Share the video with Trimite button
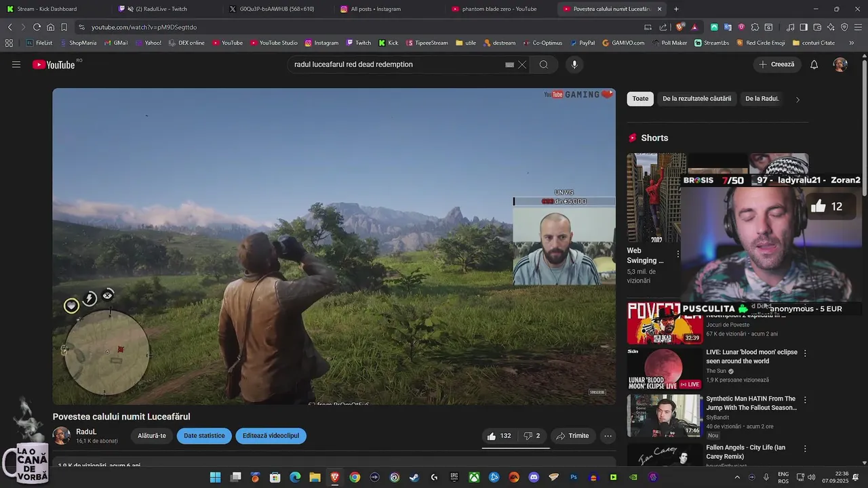 (x=573, y=436)
